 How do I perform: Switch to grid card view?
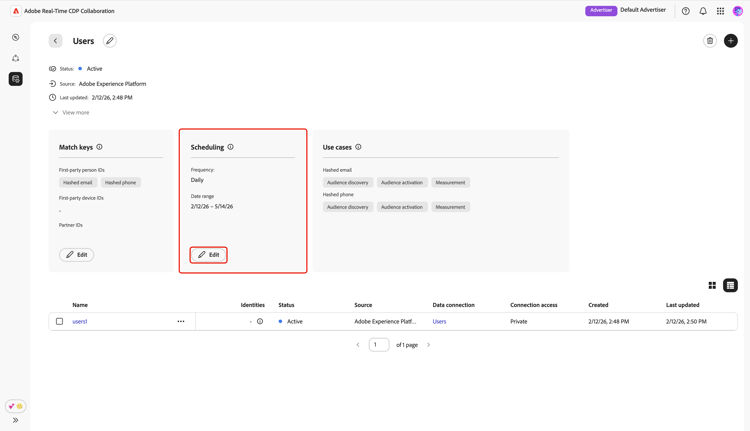[712, 285]
